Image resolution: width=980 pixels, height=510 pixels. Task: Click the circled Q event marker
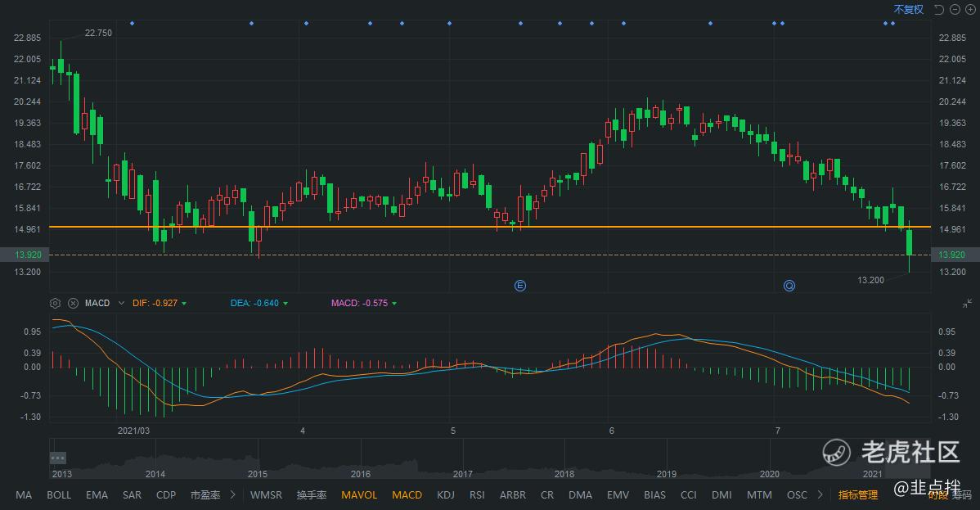click(x=789, y=286)
